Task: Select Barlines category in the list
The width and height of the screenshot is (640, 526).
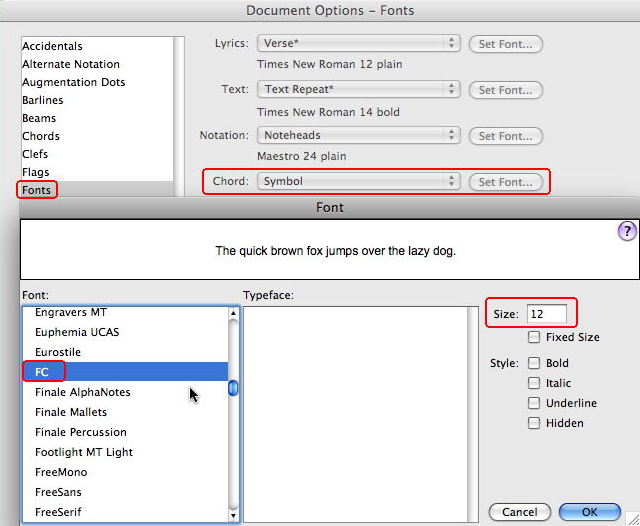Action: click(x=42, y=100)
